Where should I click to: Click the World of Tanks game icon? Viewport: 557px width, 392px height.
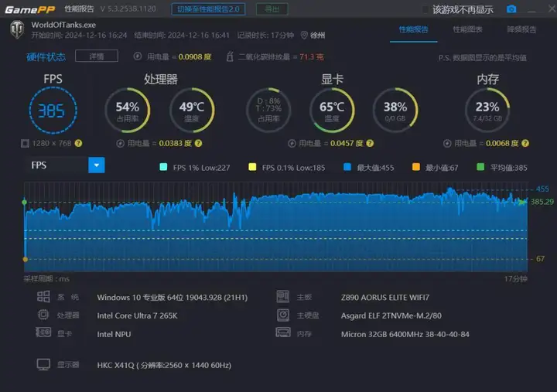[x=17, y=30]
